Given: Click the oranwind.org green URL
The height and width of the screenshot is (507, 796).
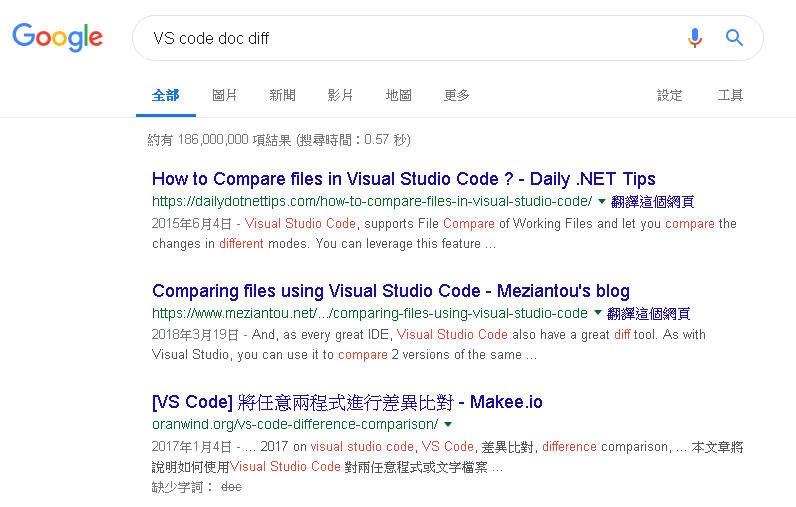Looking at the screenshot, I should (x=295, y=424).
